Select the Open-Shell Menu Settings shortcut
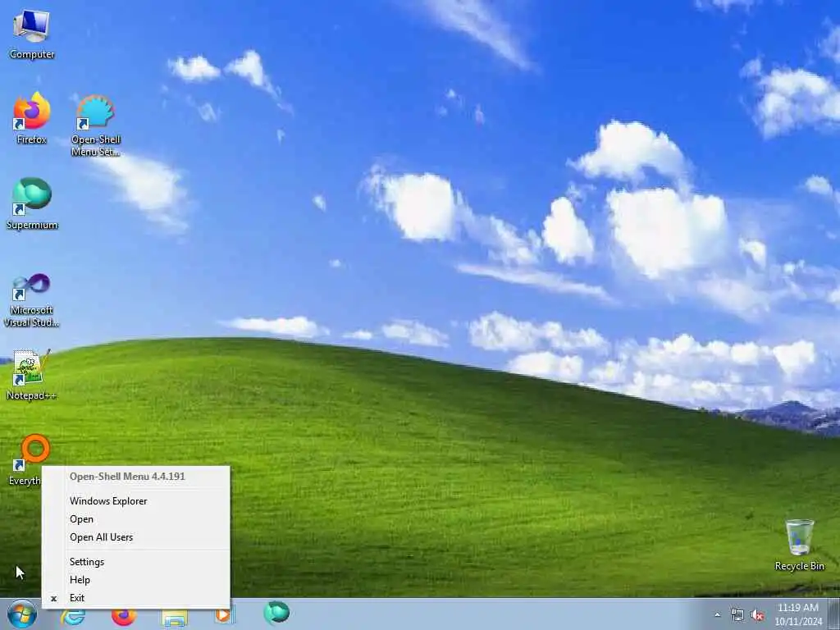The width and height of the screenshot is (840, 630). (x=95, y=125)
